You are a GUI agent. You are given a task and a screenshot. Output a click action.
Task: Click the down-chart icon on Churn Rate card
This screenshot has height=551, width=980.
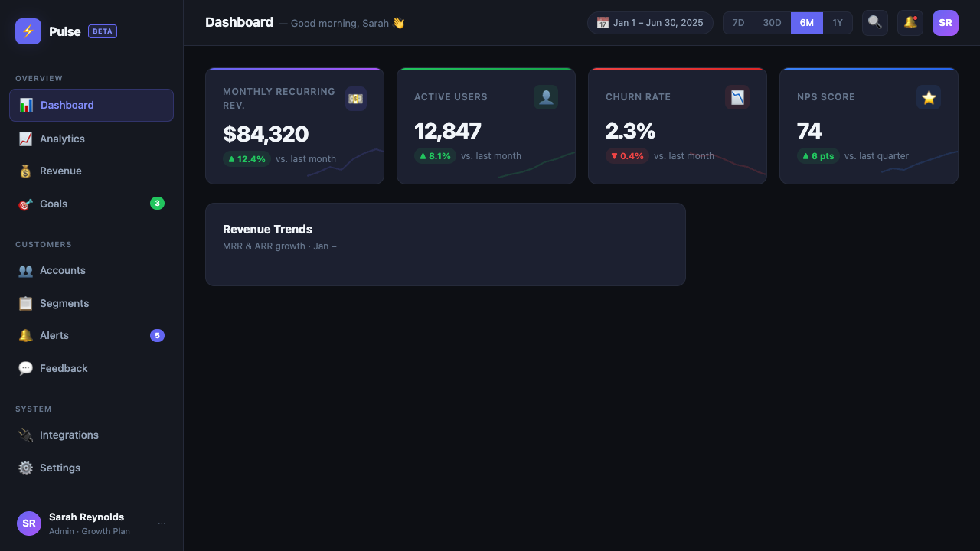coord(737,97)
